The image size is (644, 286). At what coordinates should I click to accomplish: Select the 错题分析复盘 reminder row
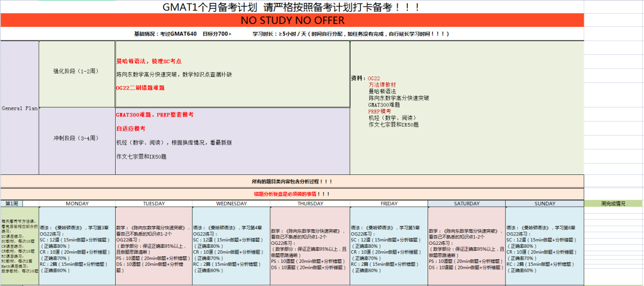coord(292,194)
